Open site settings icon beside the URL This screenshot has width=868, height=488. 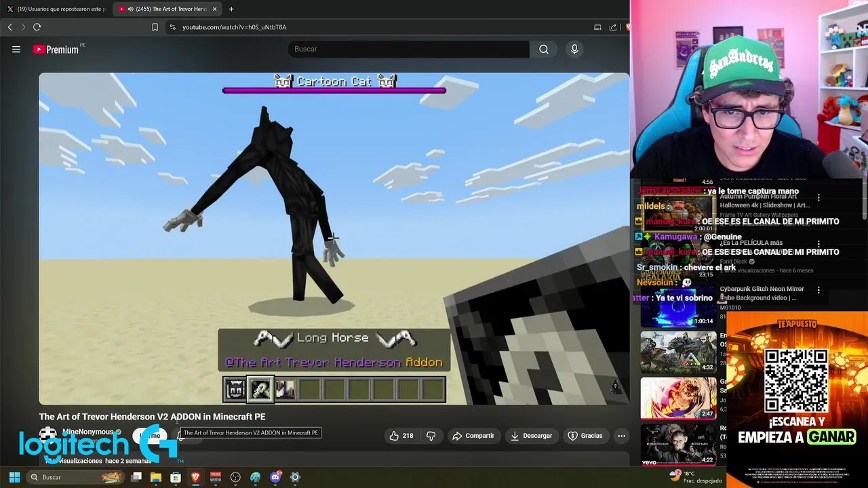172,27
